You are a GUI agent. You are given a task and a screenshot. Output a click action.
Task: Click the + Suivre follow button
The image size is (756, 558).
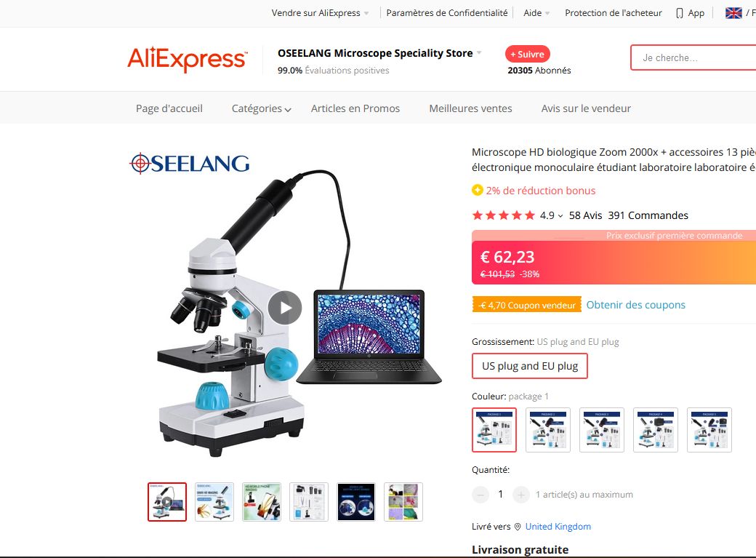click(528, 54)
